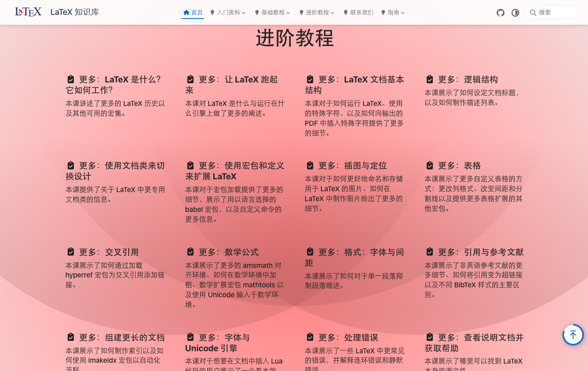The width and height of the screenshot is (588, 371).
Task: Click clipboard icon beside 逻辑结构
Action: point(430,79)
